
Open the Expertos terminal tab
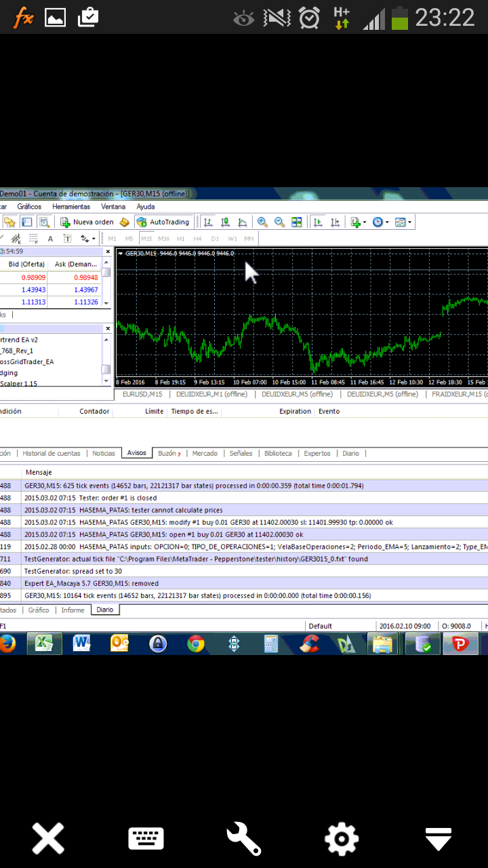click(x=317, y=453)
